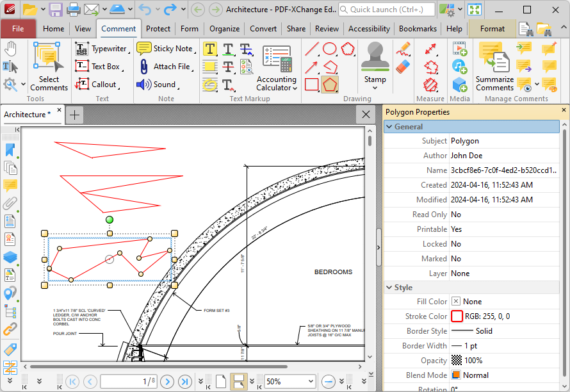The width and height of the screenshot is (570, 392).
Task: Toggle the Read Only property value
Action: [505, 215]
